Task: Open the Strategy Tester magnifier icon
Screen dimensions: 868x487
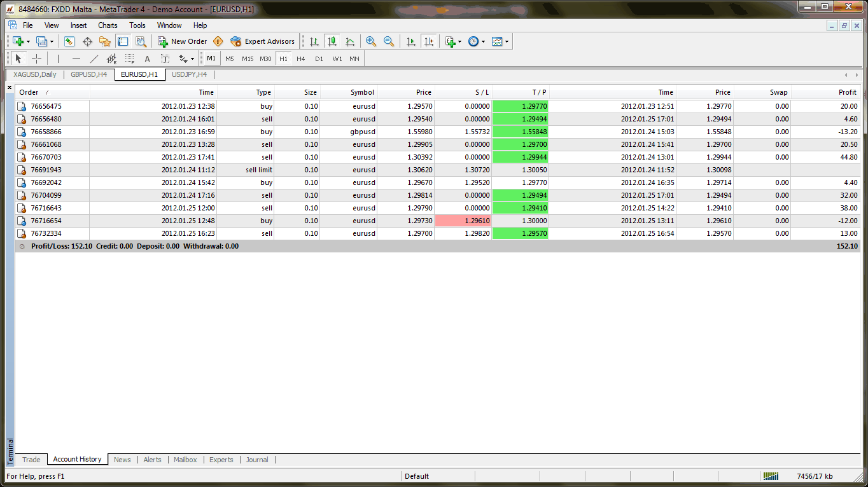Action: pyautogui.click(x=141, y=41)
